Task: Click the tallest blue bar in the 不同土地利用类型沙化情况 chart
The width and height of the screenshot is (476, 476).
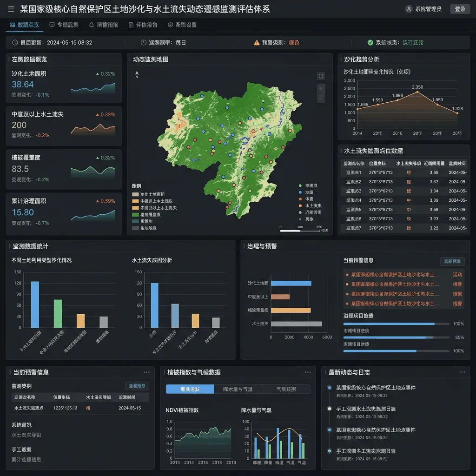Action: 35,304
